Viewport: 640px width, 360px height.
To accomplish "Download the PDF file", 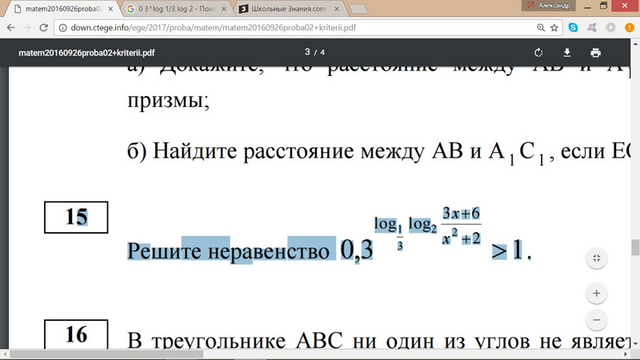I will coord(567,53).
